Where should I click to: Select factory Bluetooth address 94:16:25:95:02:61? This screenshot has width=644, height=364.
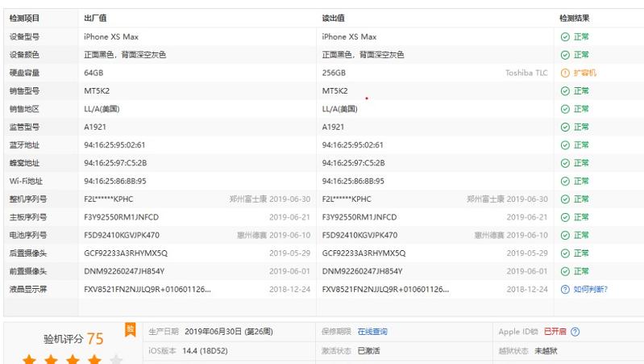pos(114,145)
